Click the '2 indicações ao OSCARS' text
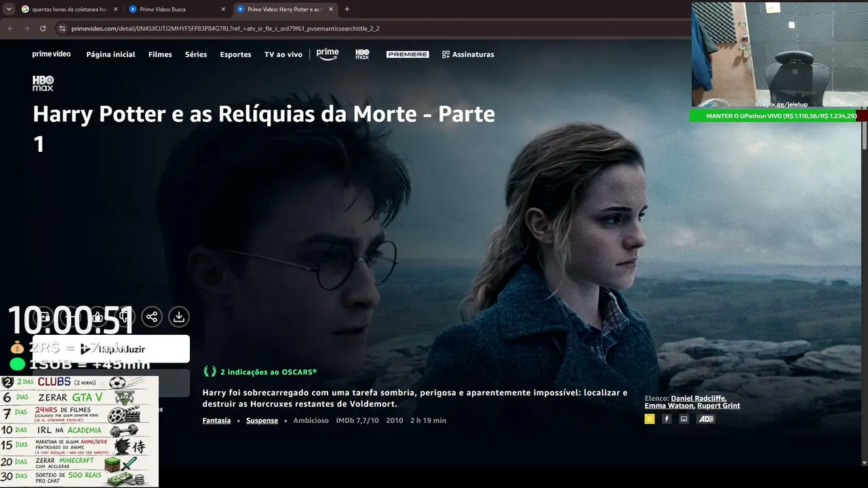This screenshot has width=868, height=488. pyautogui.click(x=269, y=372)
